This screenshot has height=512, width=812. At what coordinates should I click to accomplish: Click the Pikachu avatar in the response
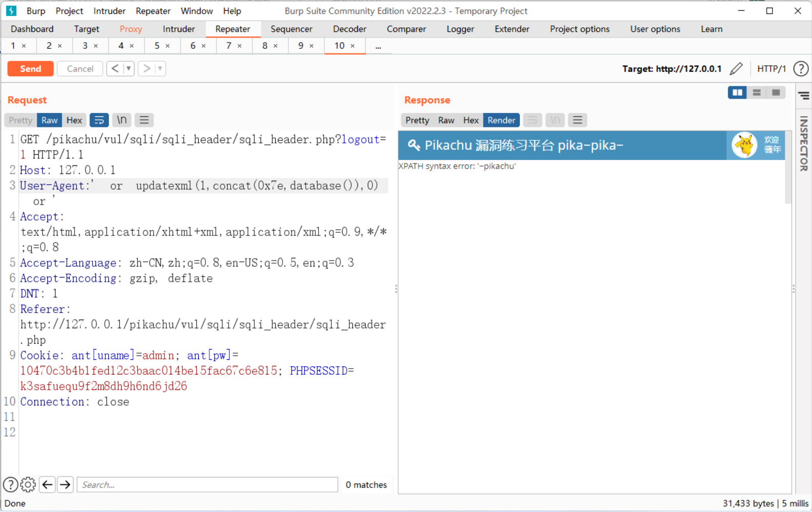tap(745, 145)
